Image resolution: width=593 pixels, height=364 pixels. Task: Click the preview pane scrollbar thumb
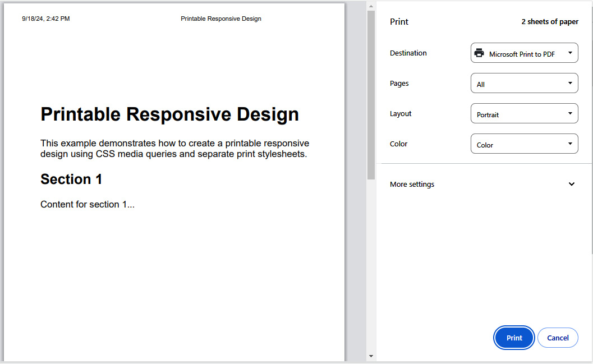coord(371,95)
